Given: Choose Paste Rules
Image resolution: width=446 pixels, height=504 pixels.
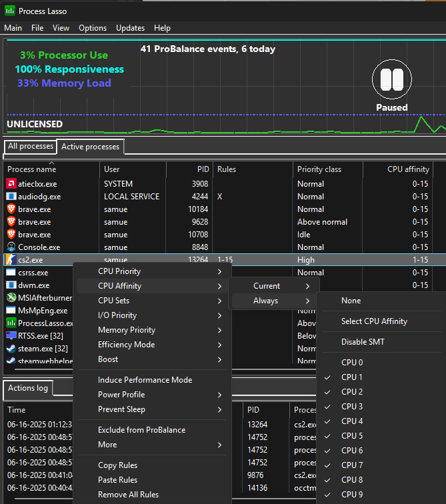Looking at the screenshot, I should (152, 480).
